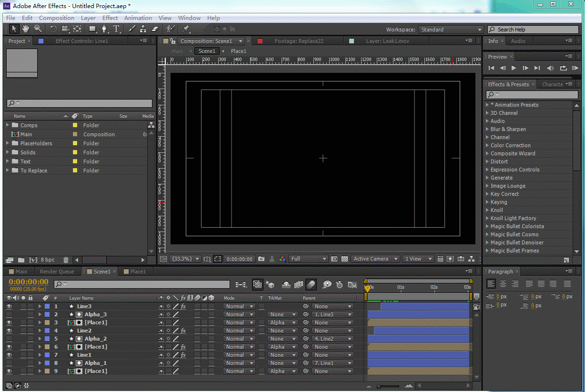Select the Horizontal Type tool
Image resolution: width=585 pixels, height=392 pixels.
click(116, 29)
